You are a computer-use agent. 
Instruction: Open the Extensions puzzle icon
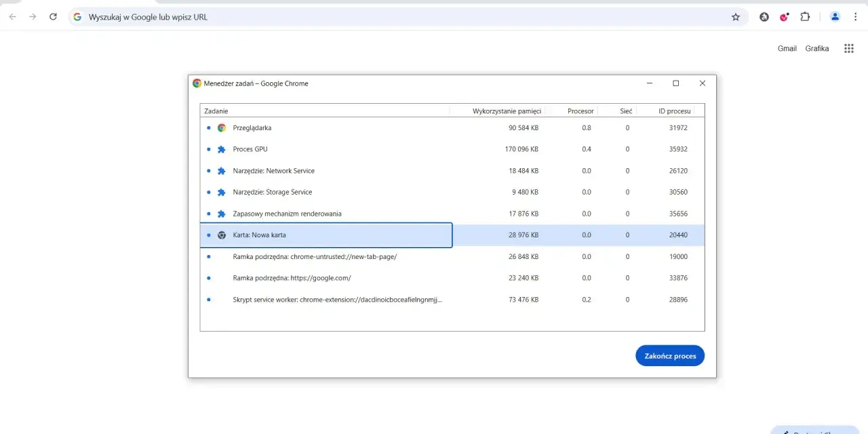point(805,17)
